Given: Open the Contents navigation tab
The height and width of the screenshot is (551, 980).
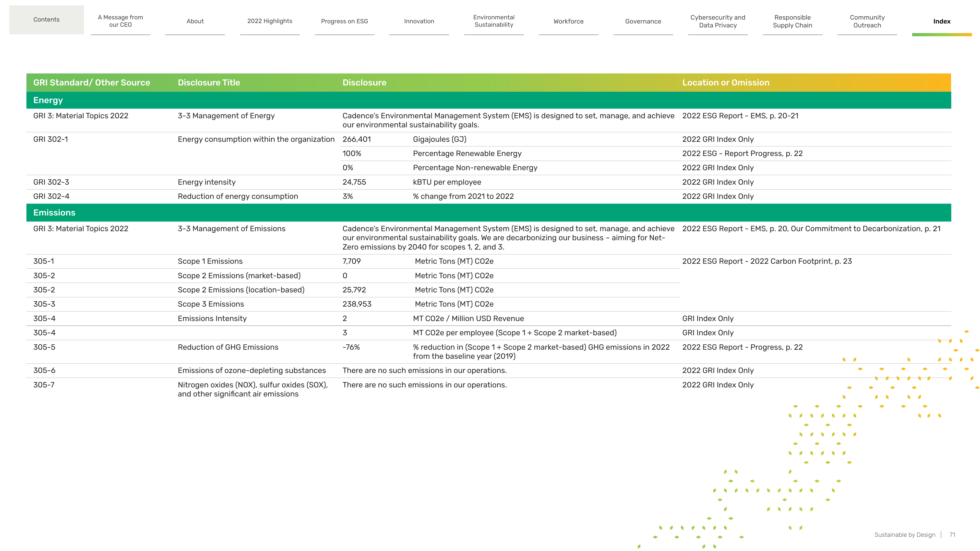Looking at the screenshot, I should pos(47,20).
